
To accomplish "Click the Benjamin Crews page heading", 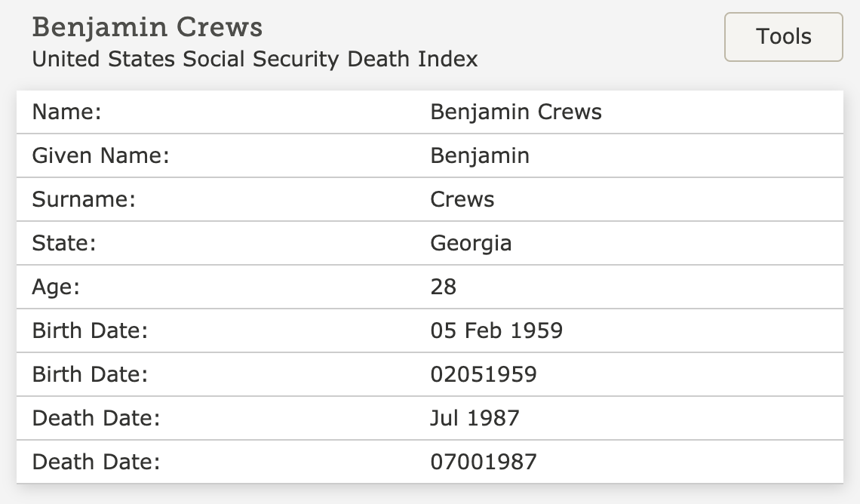I will pyautogui.click(x=147, y=27).
